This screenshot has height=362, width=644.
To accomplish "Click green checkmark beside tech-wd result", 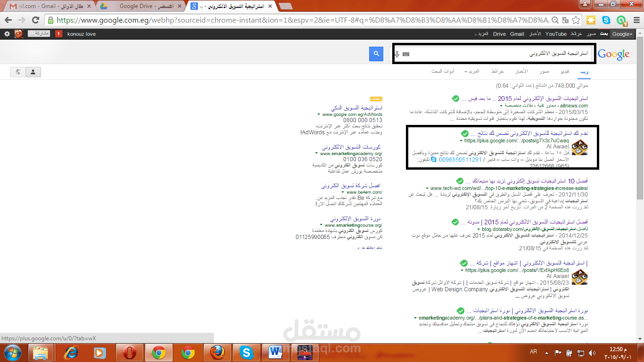I will coord(460,181).
